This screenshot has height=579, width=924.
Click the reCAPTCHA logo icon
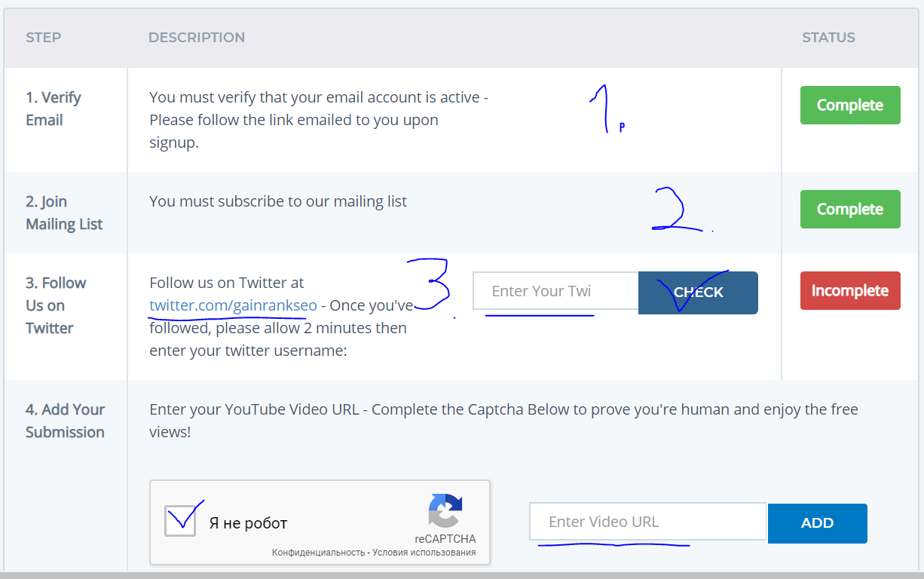point(445,510)
